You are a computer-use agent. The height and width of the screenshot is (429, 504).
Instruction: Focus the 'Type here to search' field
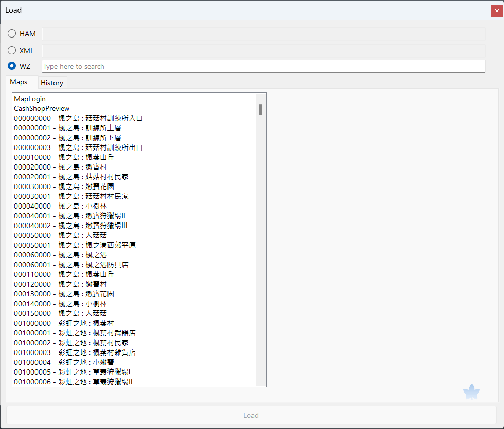click(x=263, y=66)
